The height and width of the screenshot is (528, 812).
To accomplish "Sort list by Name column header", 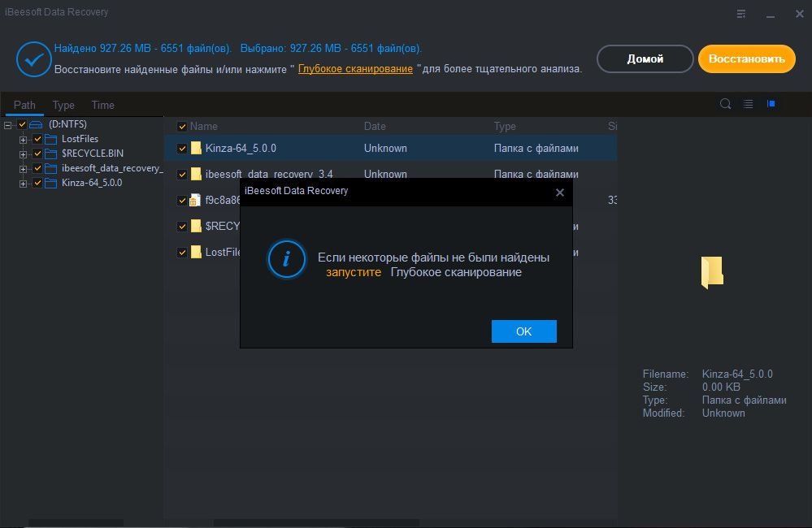I will coord(203,126).
